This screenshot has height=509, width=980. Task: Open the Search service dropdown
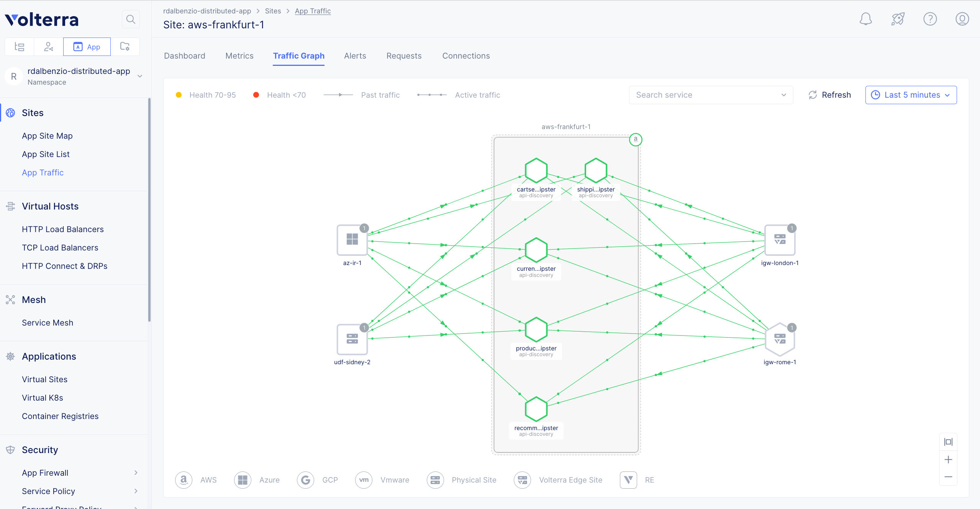pyautogui.click(x=711, y=95)
